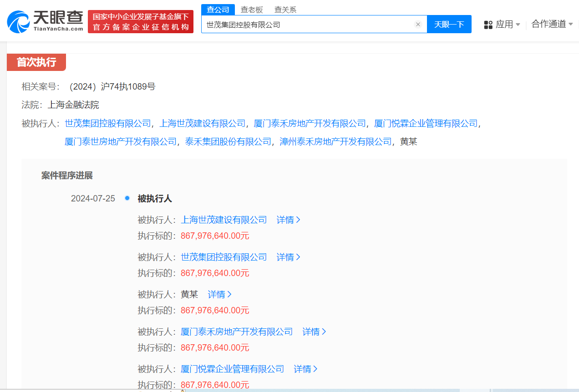Click the 详情 chevron for 世茂集团控股有限公司
The image size is (579, 392).
[x=289, y=257]
